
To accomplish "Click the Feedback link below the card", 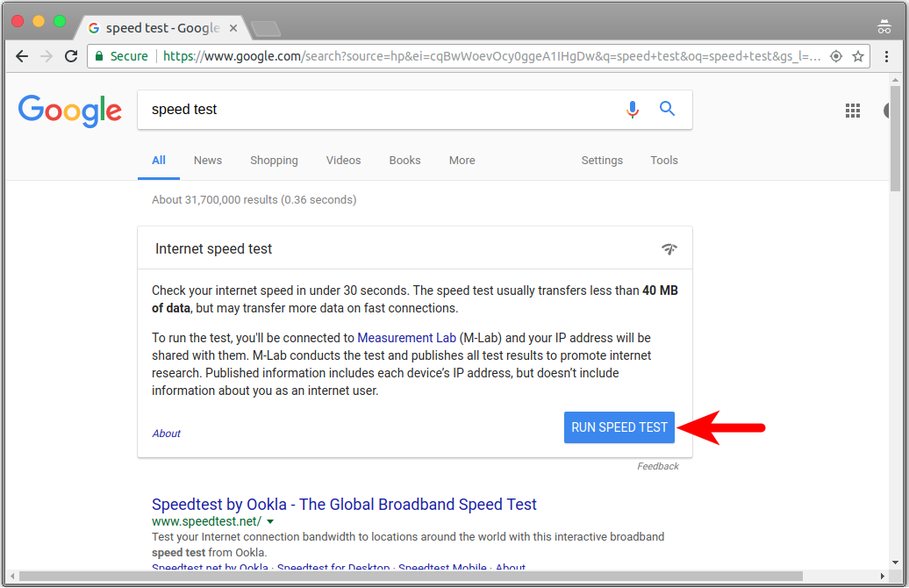I will pyautogui.click(x=657, y=466).
